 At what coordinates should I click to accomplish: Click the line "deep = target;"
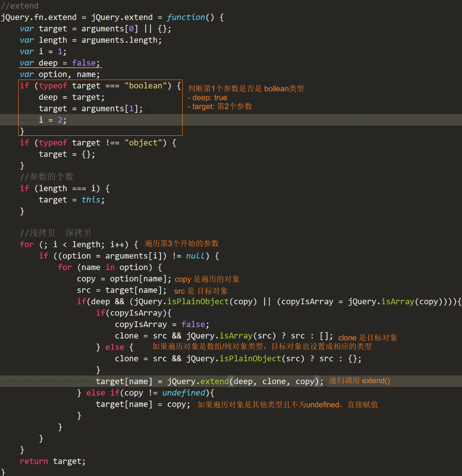point(72,97)
